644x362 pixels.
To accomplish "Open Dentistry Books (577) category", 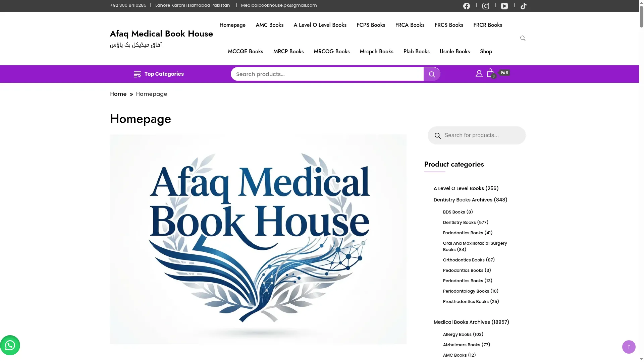I will [459, 223].
